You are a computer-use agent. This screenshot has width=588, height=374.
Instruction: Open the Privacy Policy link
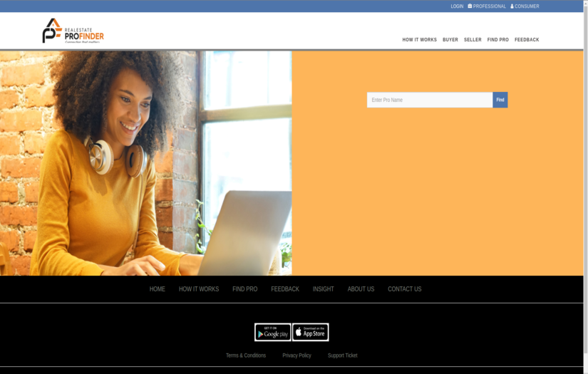(x=296, y=355)
